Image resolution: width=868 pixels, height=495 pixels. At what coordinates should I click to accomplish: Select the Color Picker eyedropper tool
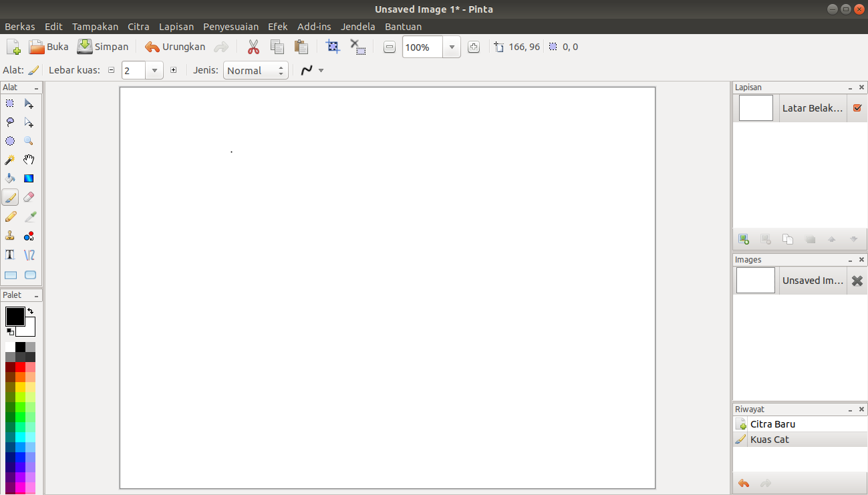(29, 216)
